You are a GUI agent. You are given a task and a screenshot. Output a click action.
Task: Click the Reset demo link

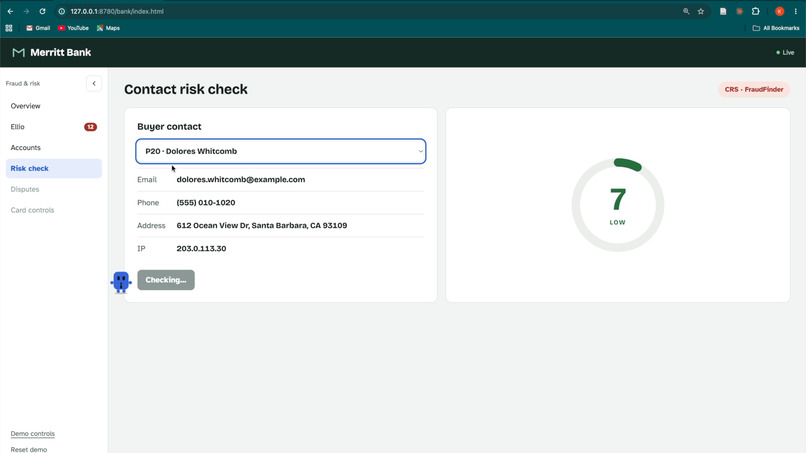click(x=29, y=449)
